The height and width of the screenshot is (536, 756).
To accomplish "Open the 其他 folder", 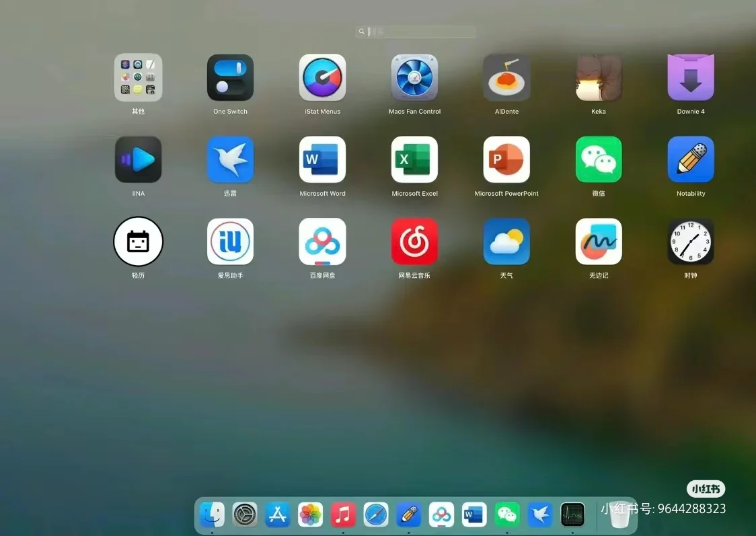I will click(x=138, y=77).
